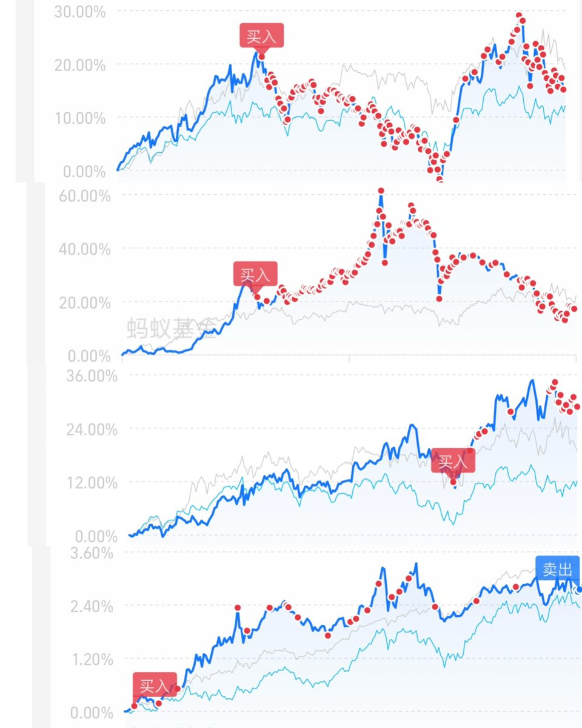Screen dimensions: 582x728
Task: Click the 3.60% axis label
Action: tap(92, 553)
